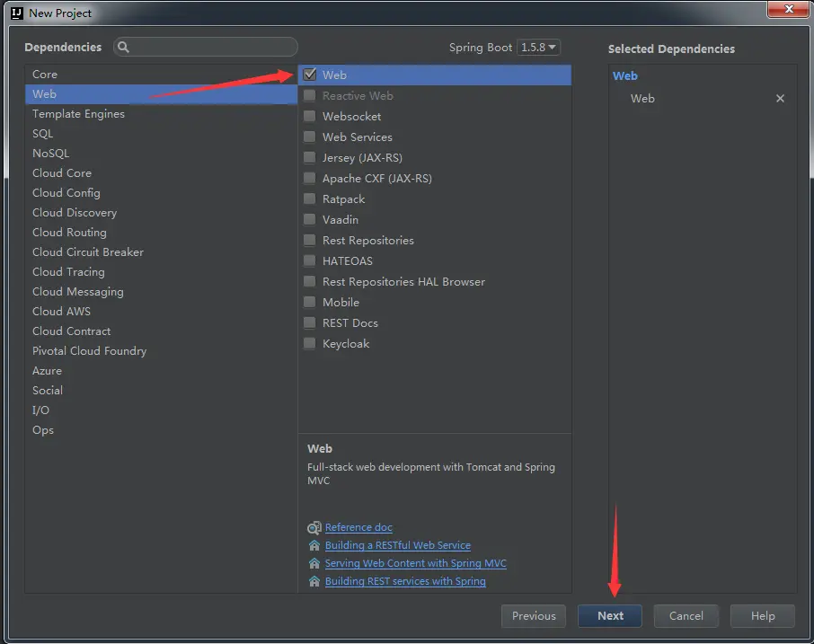The image size is (814, 644).
Task: Check the REST Docs checkbox
Action: point(309,323)
